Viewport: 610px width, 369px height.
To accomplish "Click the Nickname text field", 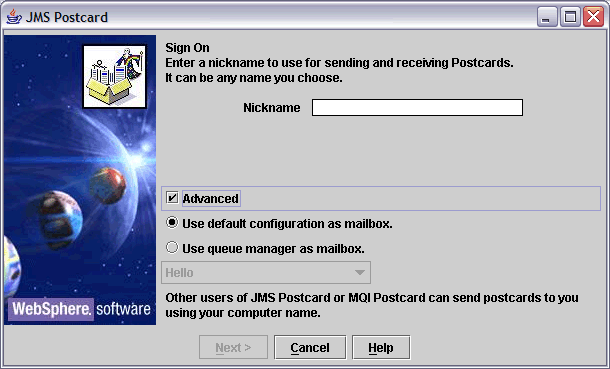I will click(417, 107).
